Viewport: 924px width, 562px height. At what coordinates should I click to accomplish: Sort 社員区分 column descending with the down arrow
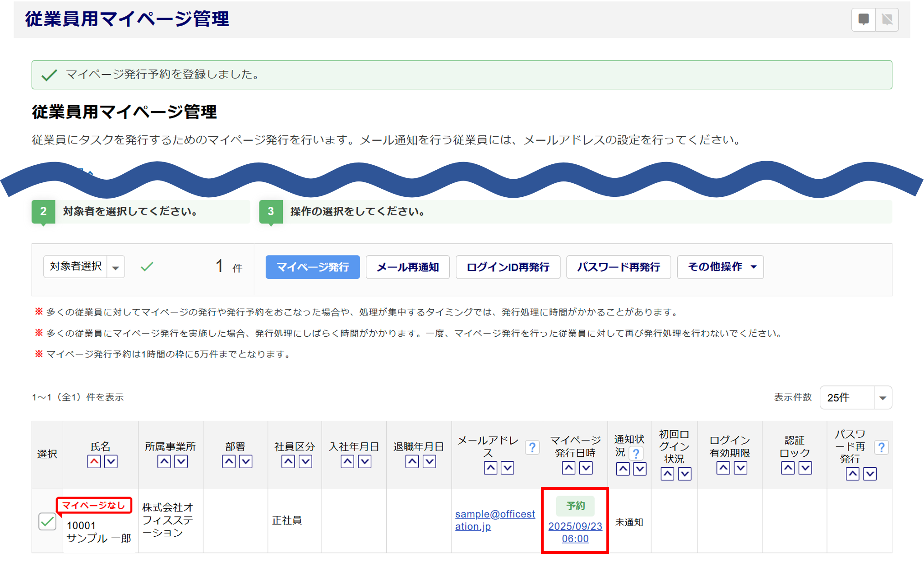[305, 461]
